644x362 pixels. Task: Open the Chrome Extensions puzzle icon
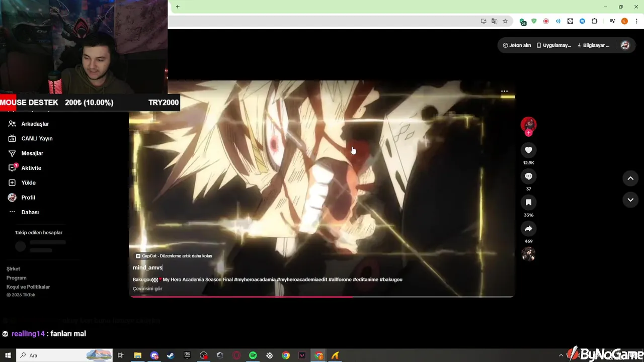[x=595, y=21]
